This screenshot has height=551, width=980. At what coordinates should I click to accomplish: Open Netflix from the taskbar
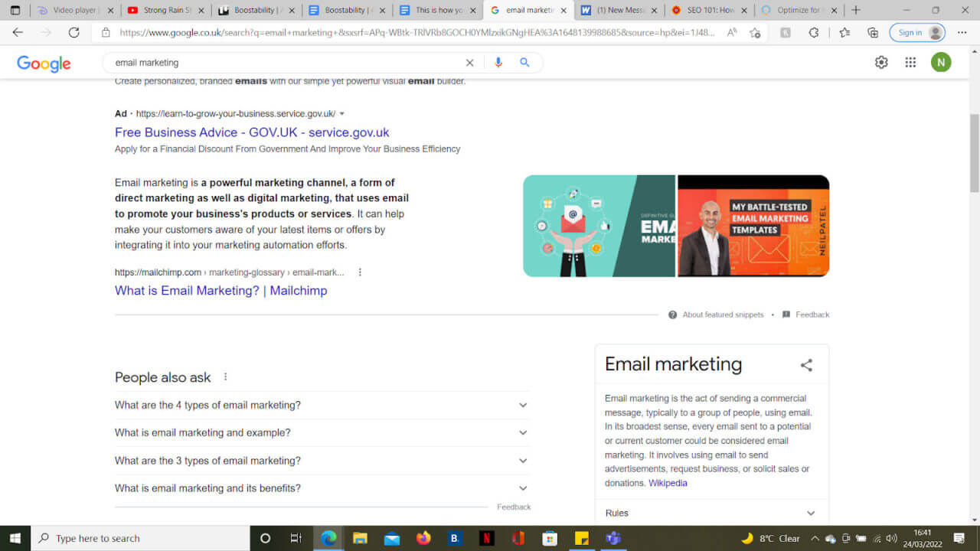[x=486, y=538]
